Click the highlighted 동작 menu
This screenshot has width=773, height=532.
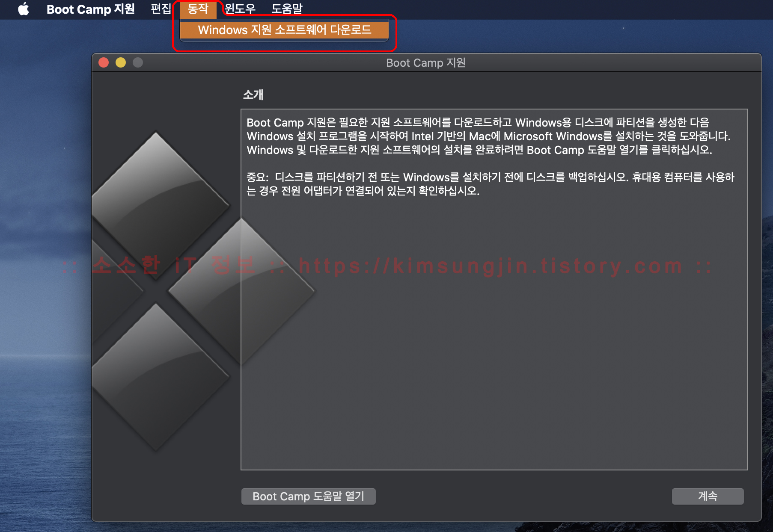tap(198, 9)
